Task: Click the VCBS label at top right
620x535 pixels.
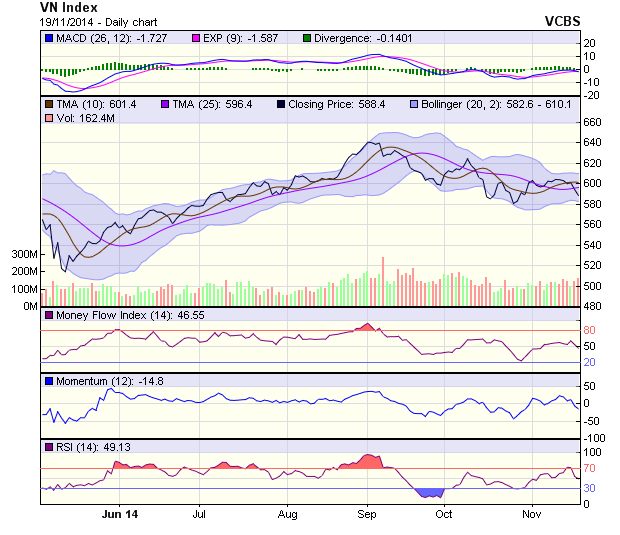Action: click(x=563, y=20)
